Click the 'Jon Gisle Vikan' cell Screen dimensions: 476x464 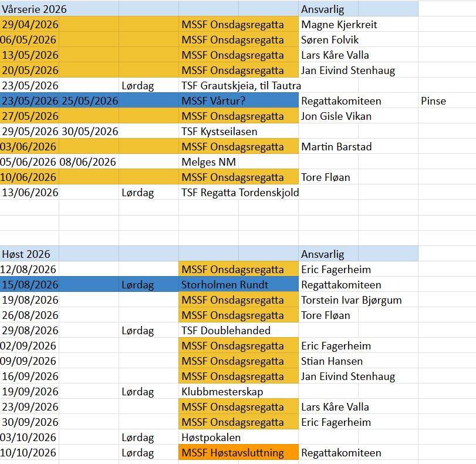pos(336,116)
